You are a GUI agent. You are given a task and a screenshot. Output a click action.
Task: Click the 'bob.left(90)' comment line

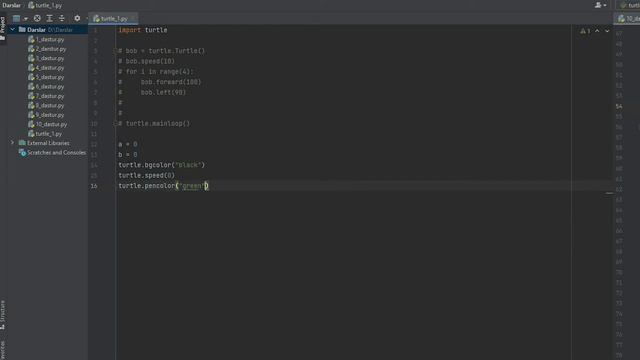[x=163, y=93]
